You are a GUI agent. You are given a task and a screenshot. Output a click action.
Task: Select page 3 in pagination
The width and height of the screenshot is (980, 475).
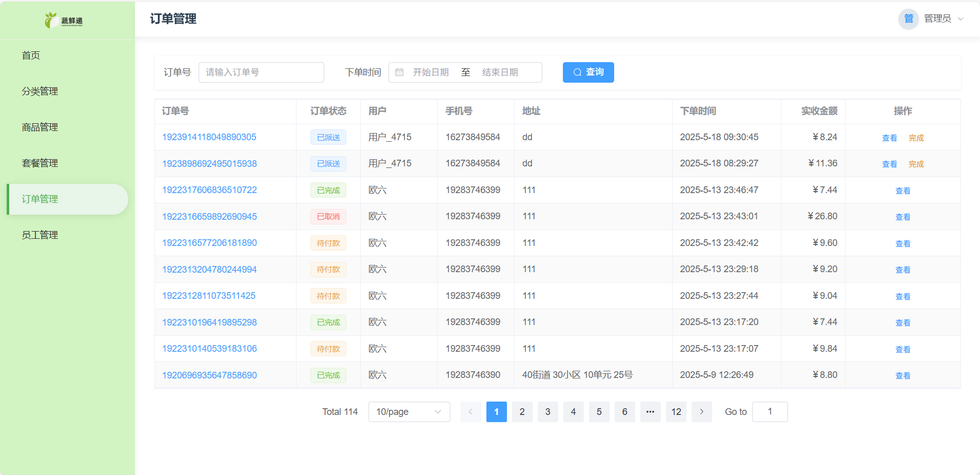547,412
